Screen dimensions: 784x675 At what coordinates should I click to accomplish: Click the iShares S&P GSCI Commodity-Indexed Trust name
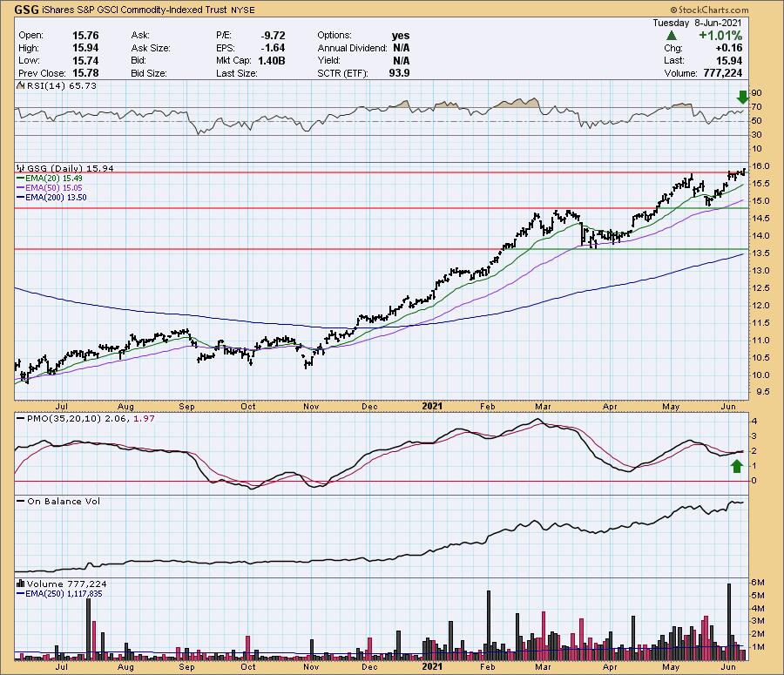(x=133, y=10)
